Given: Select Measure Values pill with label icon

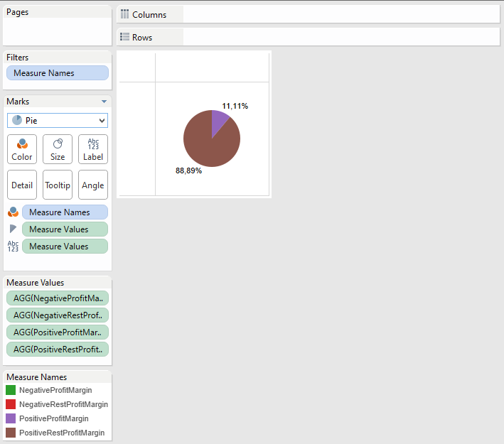Looking at the screenshot, I should pos(65,246).
